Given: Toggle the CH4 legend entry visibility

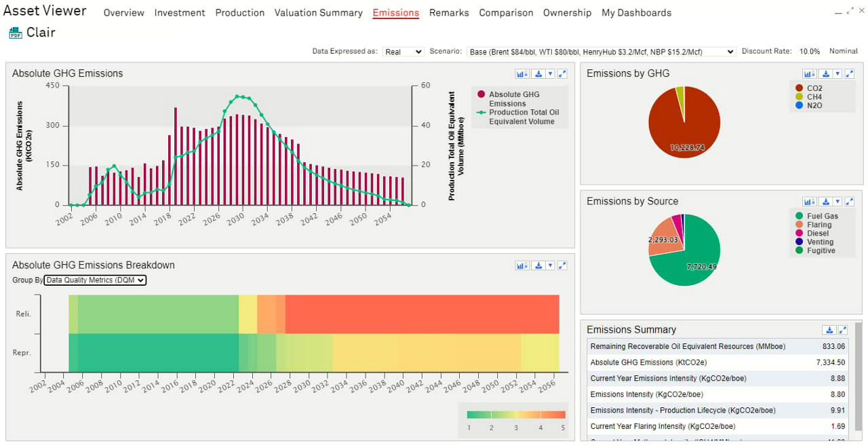Looking at the screenshot, I should [x=814, y=97].
